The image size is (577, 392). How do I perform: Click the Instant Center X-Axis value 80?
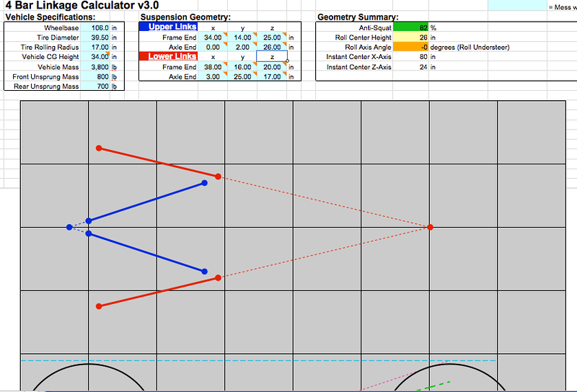click(412, 57)
